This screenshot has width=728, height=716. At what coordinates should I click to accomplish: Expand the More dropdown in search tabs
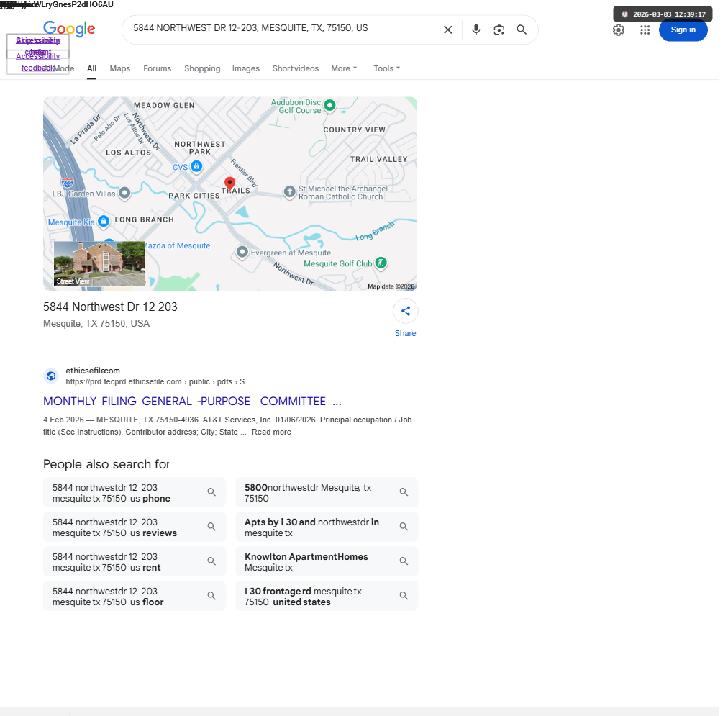(x=344, y=68)
